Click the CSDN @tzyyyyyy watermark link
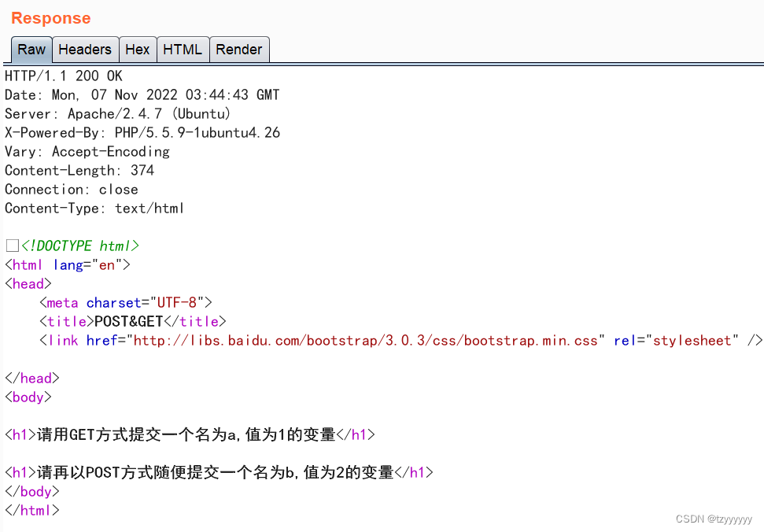This screenshot has width=764, height=532. tap(714, 519)
